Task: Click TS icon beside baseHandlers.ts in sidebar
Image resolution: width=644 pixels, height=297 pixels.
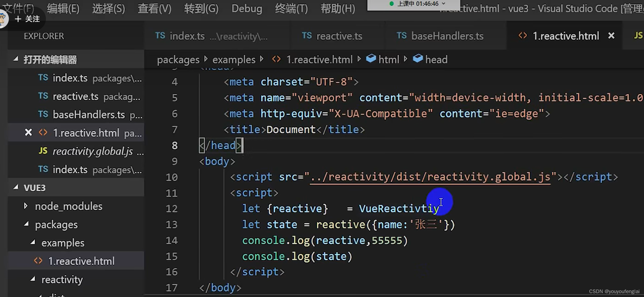Action: (x=43, y=114)
